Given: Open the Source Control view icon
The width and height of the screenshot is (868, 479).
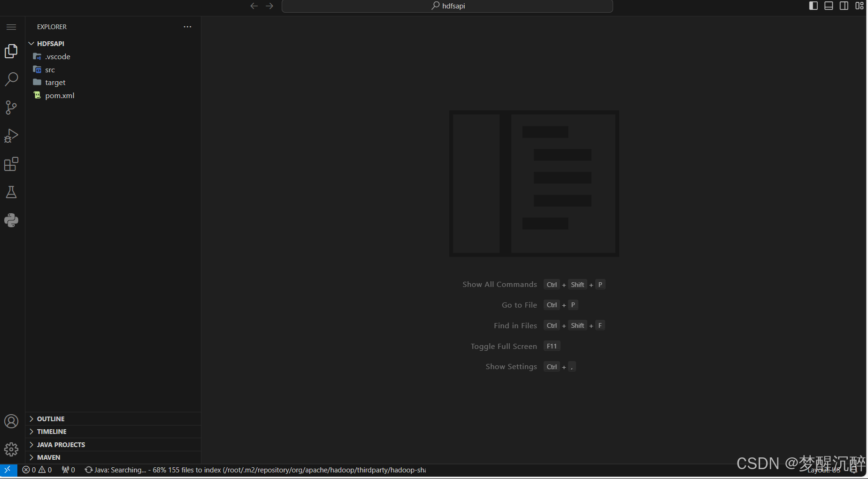Looking at the screenshot, I should point(11,108).
